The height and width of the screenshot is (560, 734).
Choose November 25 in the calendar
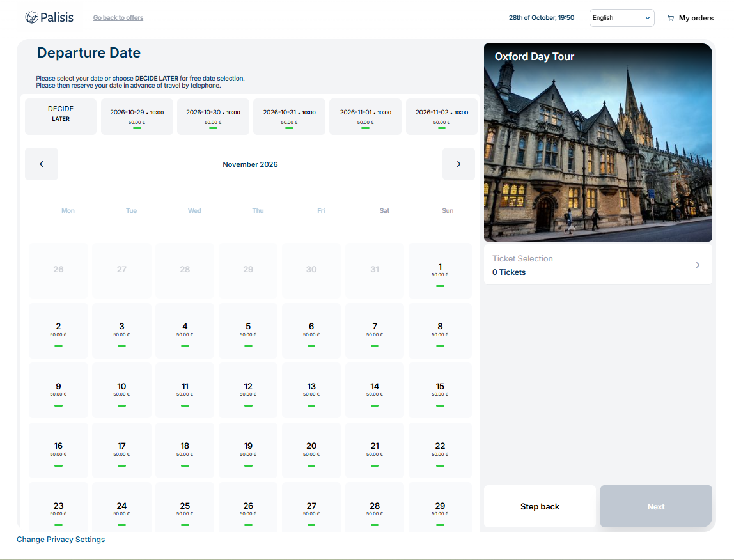(185, 508)
